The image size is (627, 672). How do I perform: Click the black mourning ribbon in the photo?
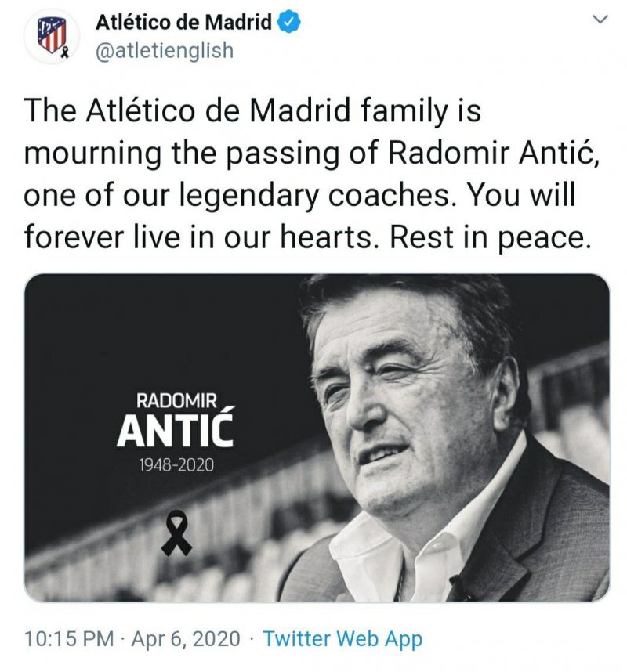tap(177, 532)
